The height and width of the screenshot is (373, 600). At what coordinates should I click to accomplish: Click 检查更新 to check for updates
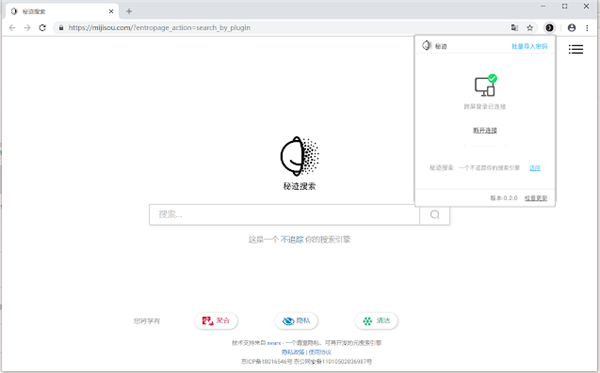tap(536, 198)
